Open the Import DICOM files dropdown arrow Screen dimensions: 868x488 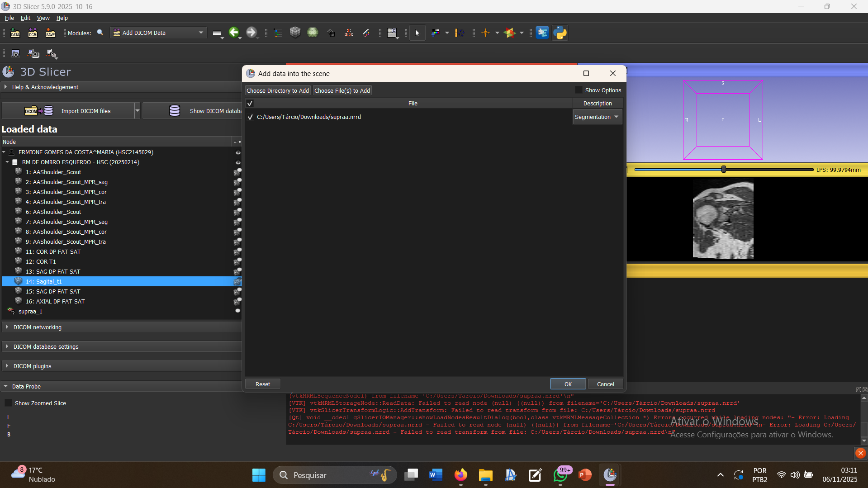(x=138, y=111)
